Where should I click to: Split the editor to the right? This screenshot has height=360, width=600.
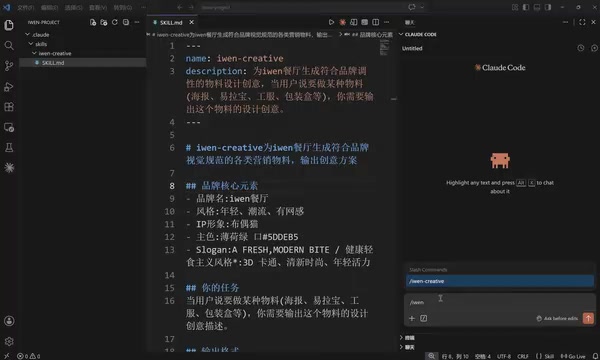click(376, 23)
